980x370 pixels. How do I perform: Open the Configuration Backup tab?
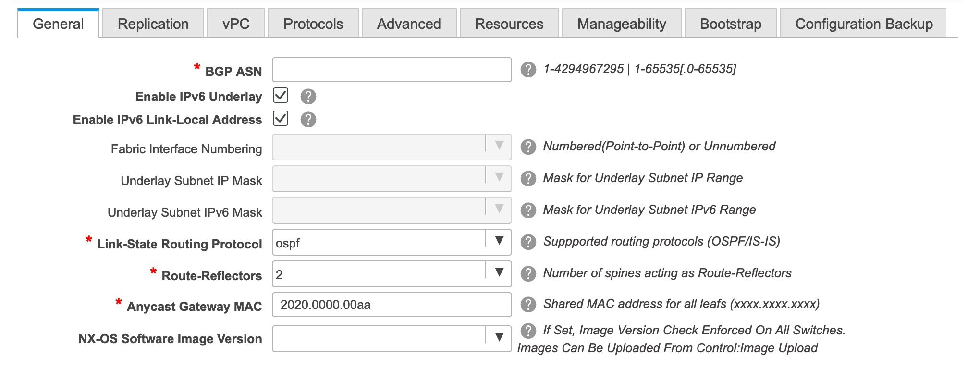[x=864, y=24]
